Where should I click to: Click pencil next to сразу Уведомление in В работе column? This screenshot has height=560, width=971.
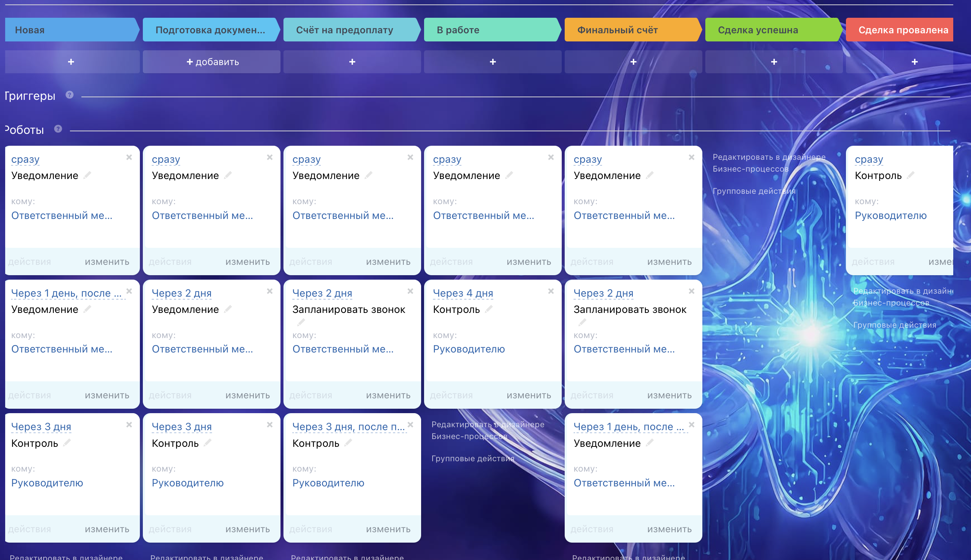509,175
